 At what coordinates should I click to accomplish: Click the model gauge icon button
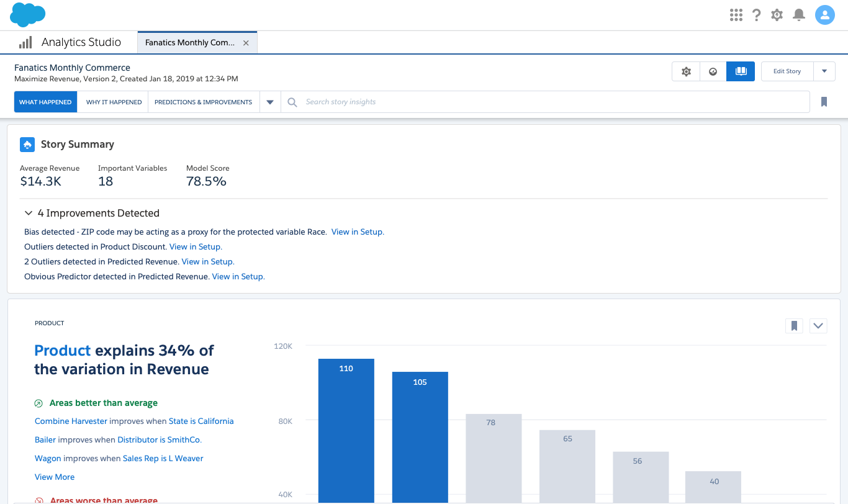(x=713, y=71)
